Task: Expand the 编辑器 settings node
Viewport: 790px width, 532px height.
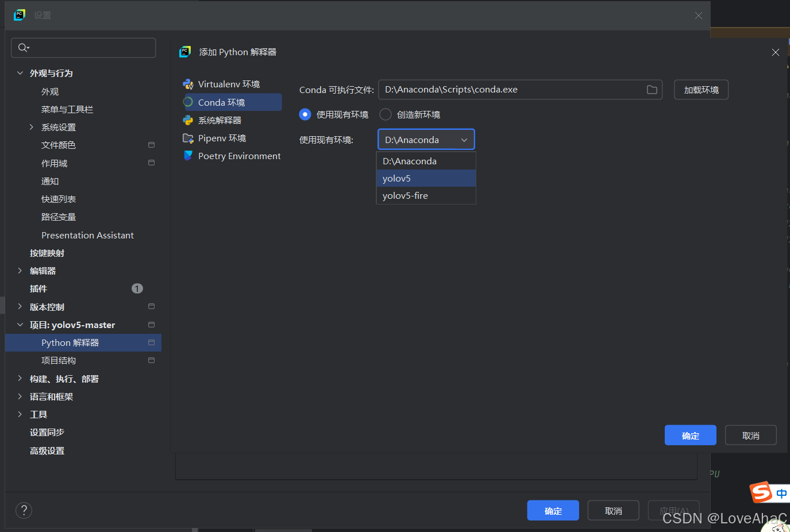Action: coord(20,271)
